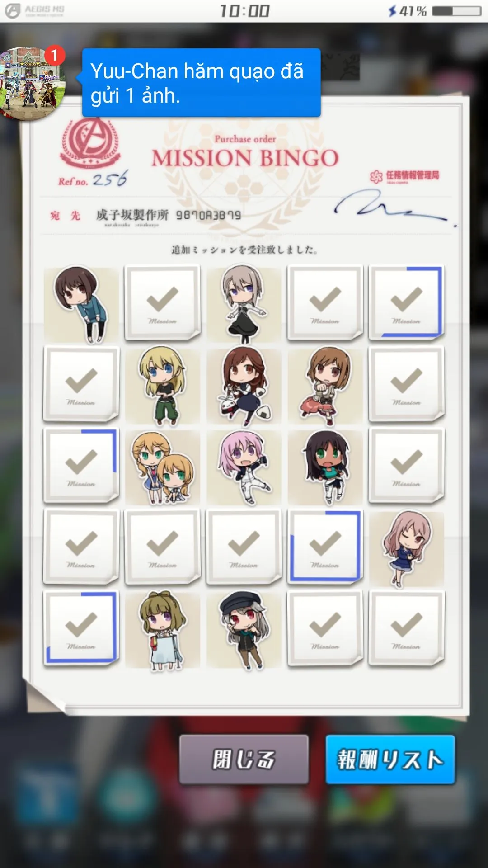Tap the blue-outlined checked tile in top row
Viewport: 488px width, 868px height.
(x=407, y=302)
